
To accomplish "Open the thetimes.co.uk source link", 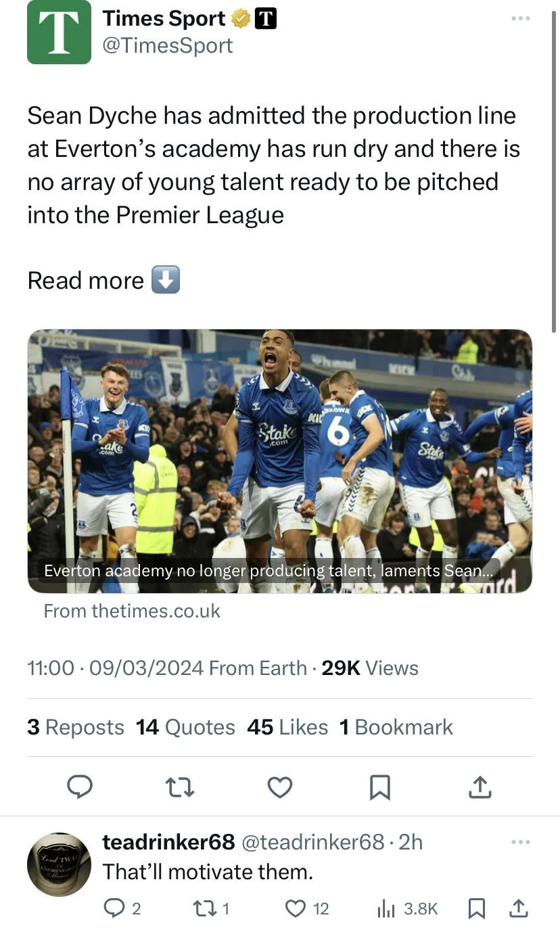I will coord(132,611).
